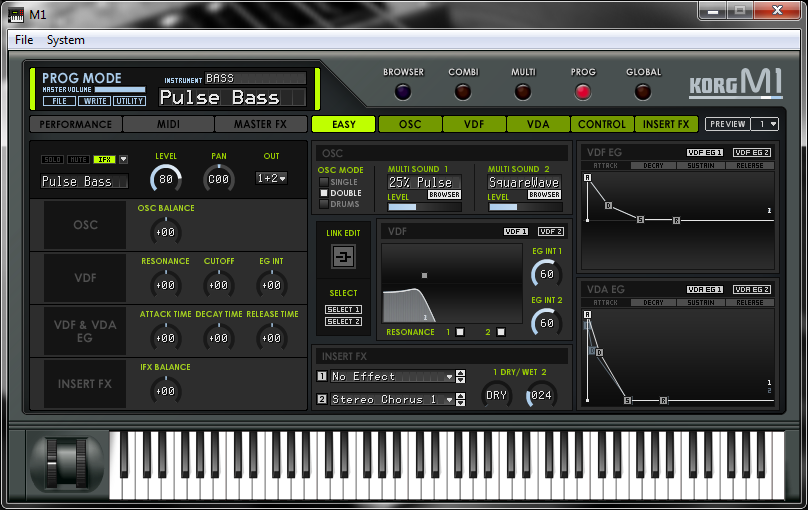Toggle RESONANCE 2 checkbox
Viewport: 808px width, 510px height.
[x=501, y=332]
